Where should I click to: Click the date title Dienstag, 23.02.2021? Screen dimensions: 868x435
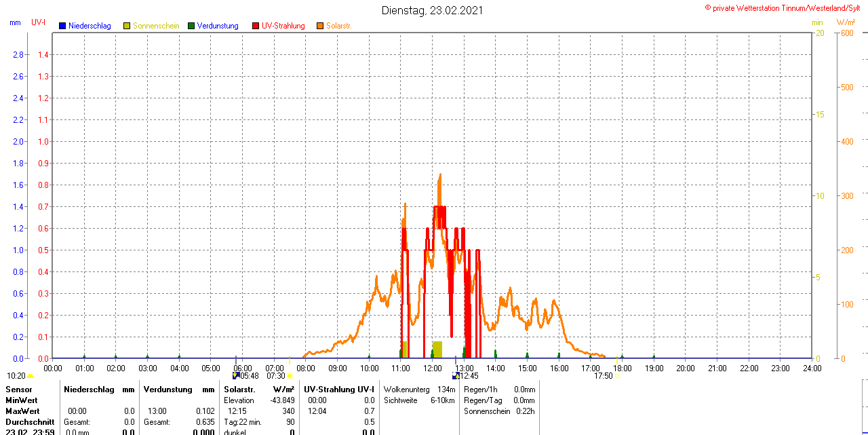[x=433, y=10]
